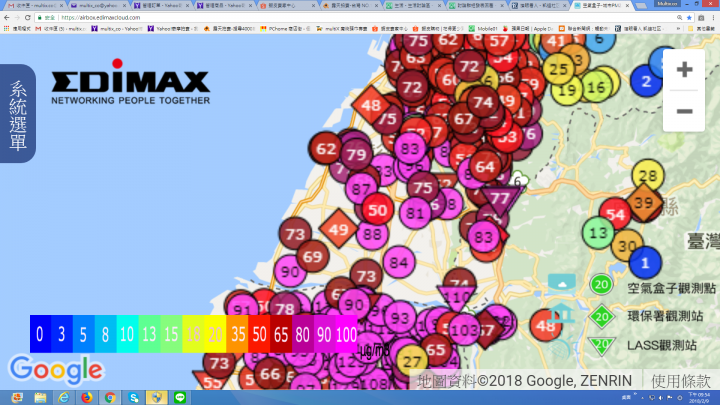This screenshot has width=720, height=405.
Task: Focus the address bar showing airbox.edimaxcloud.com
Action: (x=354, y=17)
